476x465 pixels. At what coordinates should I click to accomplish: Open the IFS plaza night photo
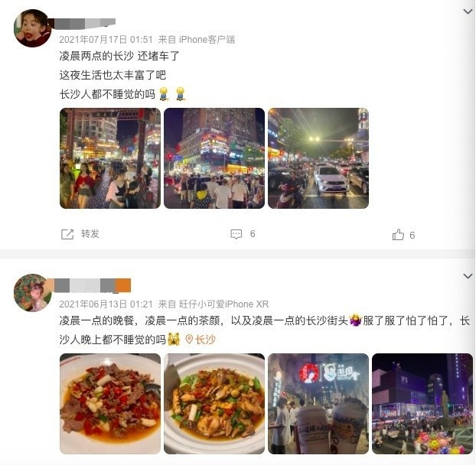click(x=422, y=404)
